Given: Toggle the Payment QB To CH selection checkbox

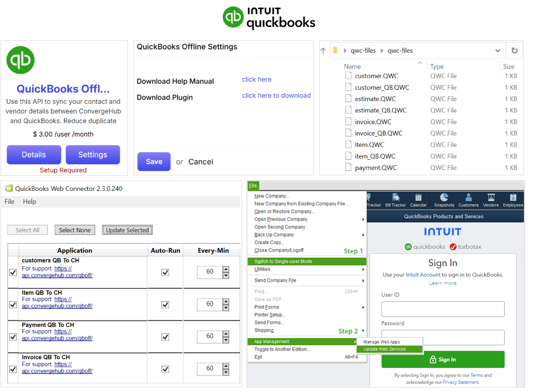Looking at the screenshot, I should pos(13,337).
